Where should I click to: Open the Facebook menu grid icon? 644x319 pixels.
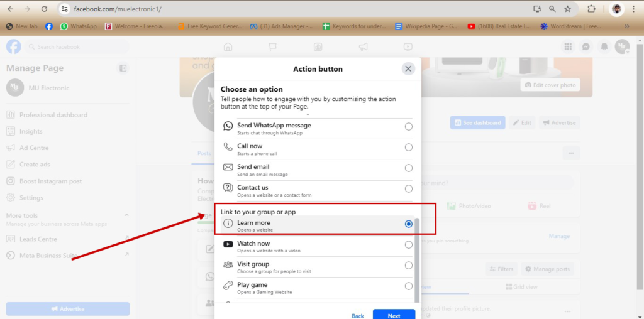568,46
